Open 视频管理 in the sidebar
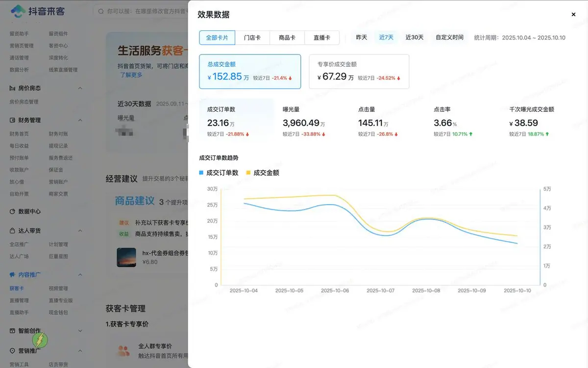Viewport: 588px width, 368px height. pos(58,289)
